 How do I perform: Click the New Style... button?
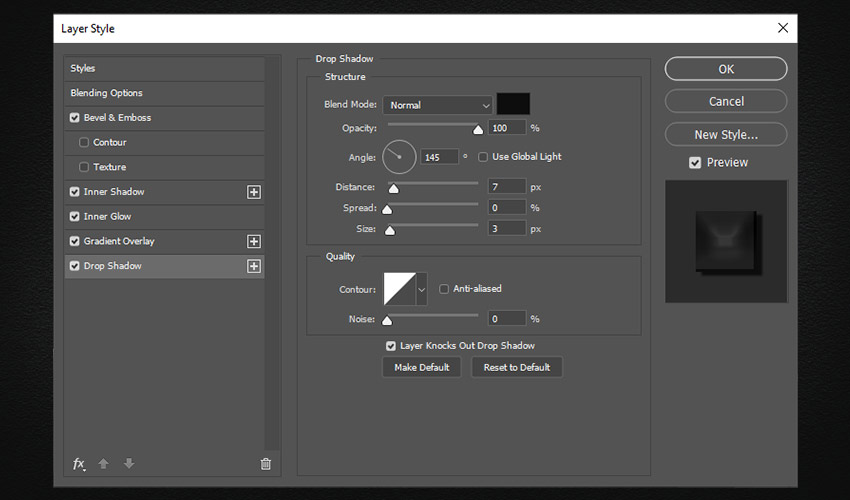click(725, 134)
